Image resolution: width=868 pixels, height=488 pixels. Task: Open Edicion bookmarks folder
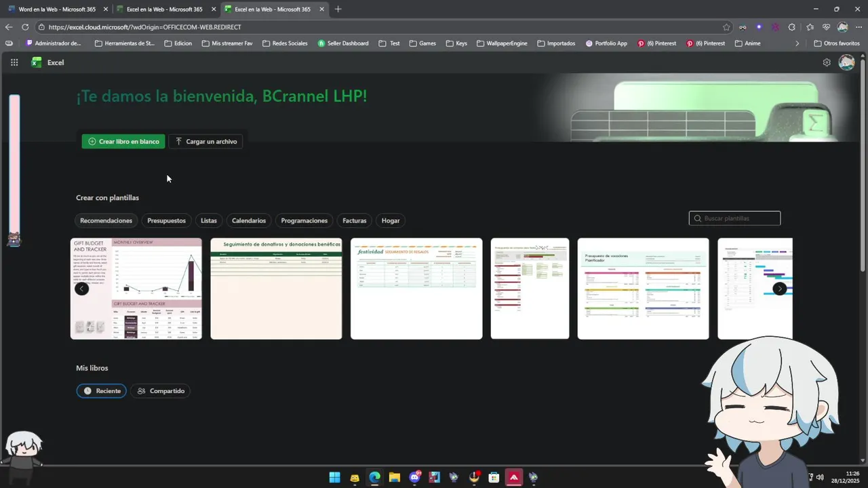pos(178,43)
